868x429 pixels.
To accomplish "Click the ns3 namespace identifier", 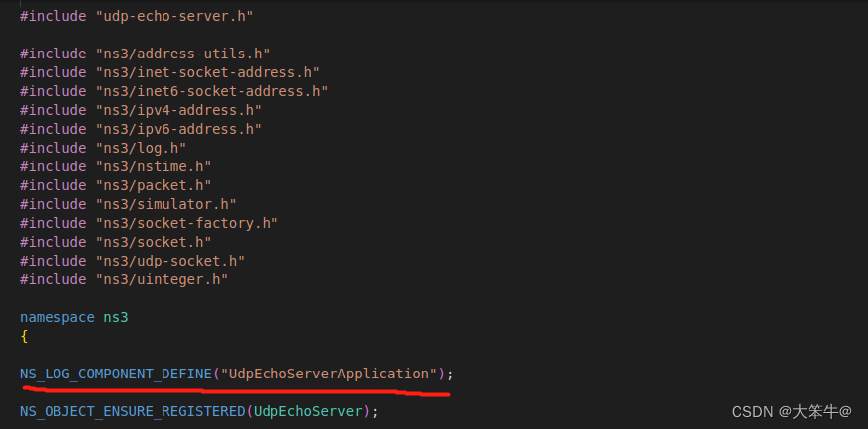I will [116, 318].
